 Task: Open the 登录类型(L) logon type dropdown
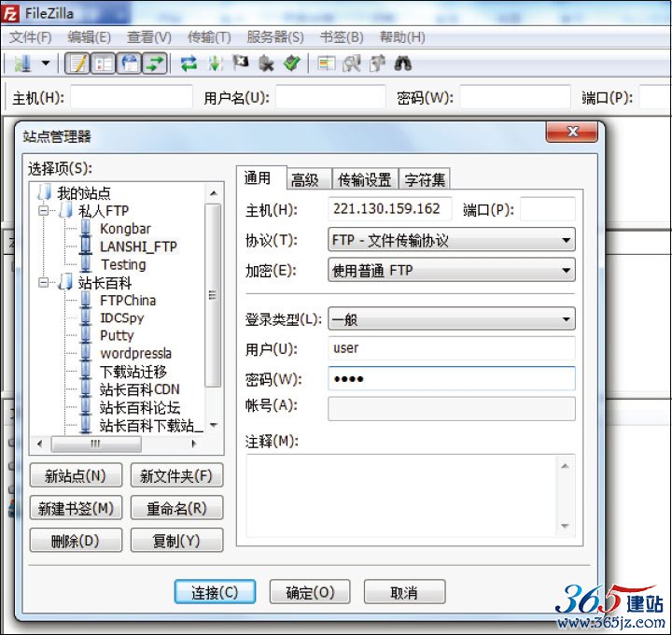(452, 318)
